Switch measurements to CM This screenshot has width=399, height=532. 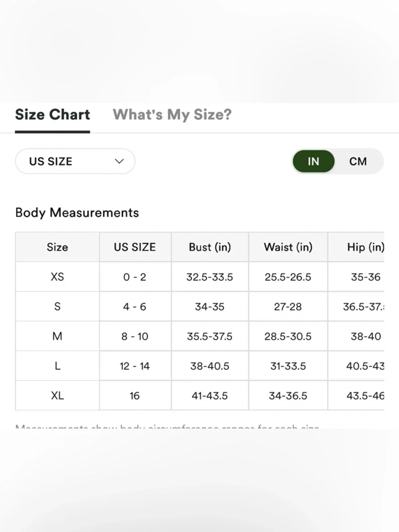click(x=358, y=161)
